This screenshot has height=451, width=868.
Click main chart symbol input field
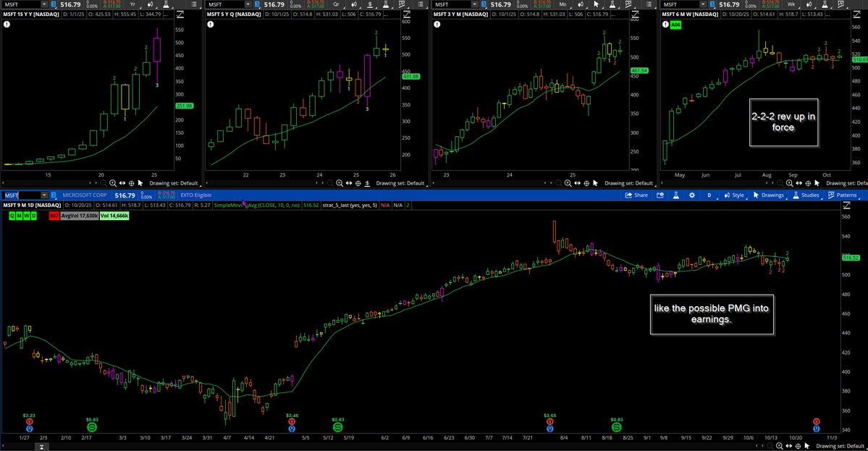(x=22, y=195)
